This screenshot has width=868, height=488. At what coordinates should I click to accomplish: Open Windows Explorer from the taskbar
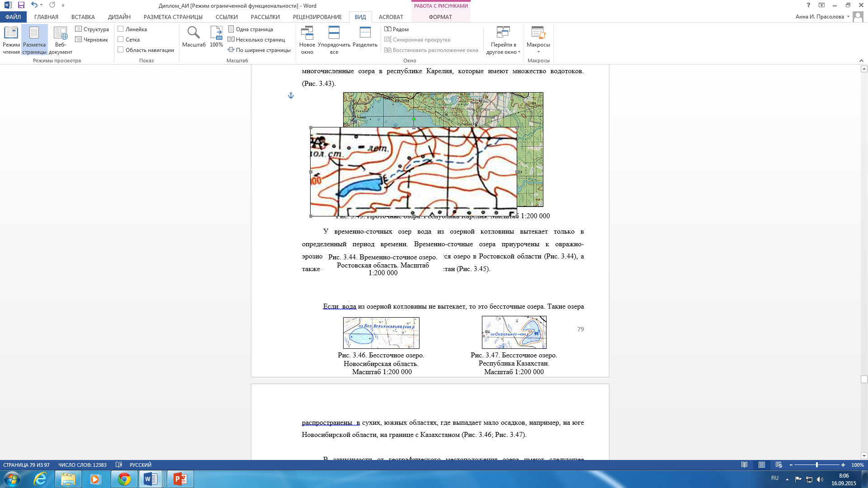coord(68,479)
